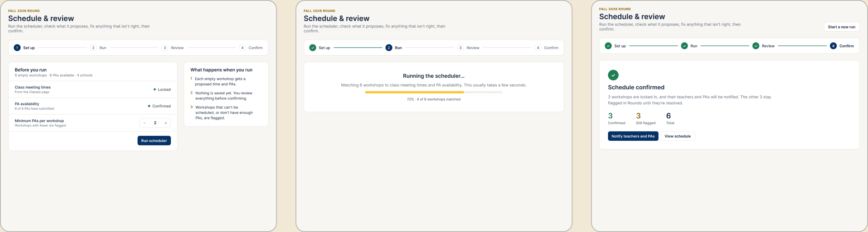Screen dimensions: 868x232
Task: Click the Start a new run button
Action: pyautogui.click(x=842, y=27)
